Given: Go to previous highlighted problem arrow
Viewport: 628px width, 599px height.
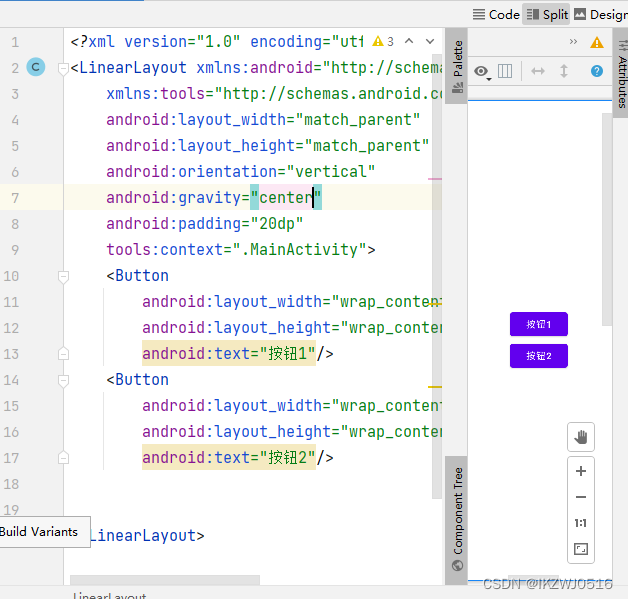Looking at the screenshot, I should point(409,41).
